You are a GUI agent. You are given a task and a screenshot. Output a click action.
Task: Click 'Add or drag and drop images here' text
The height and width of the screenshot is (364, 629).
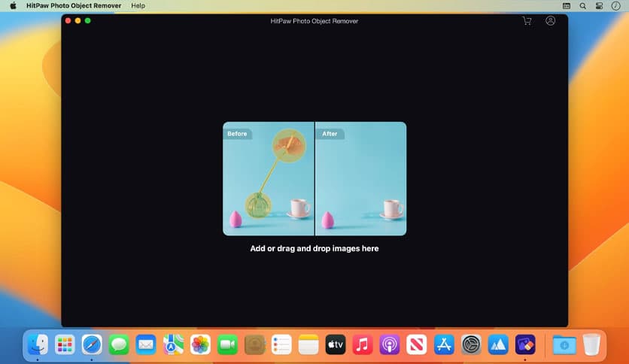point(314,248)
